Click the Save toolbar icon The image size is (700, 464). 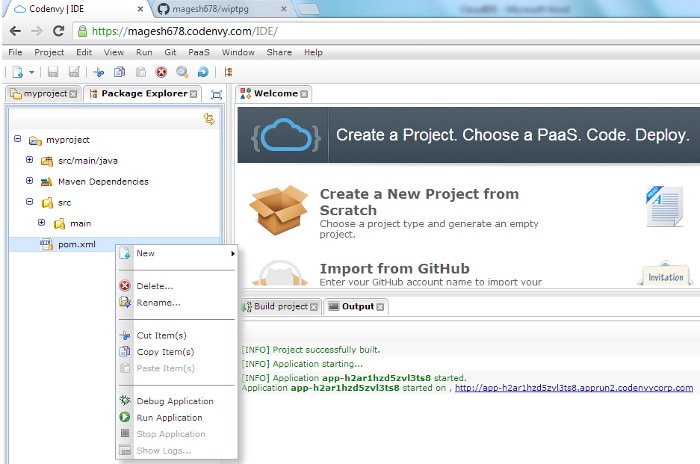pyautogui.click(x=53, y=72)
